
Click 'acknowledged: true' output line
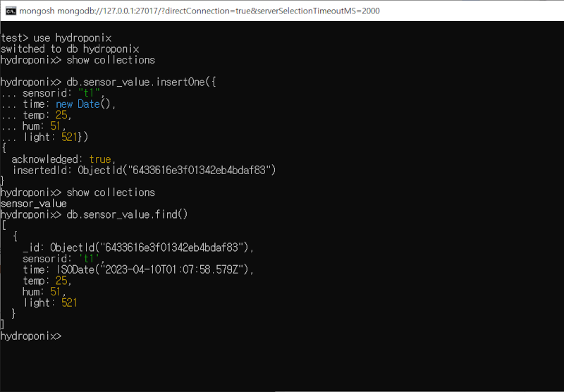click(x=63, y=159)
